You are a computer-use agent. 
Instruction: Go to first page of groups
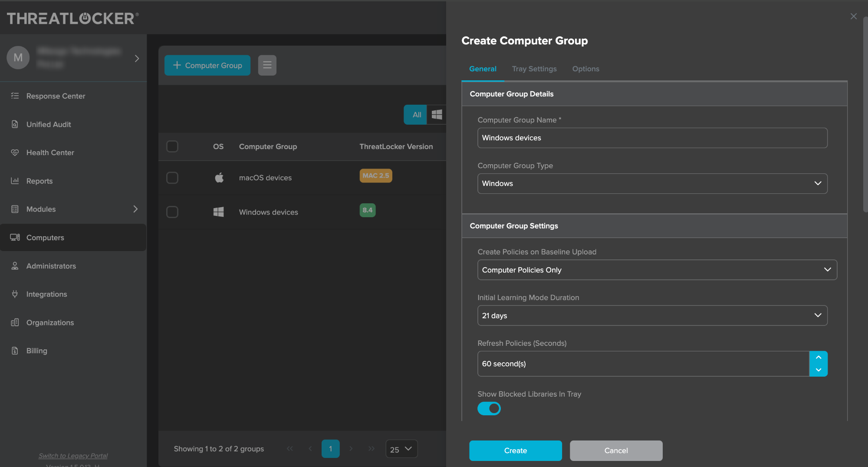coord(289,449)
